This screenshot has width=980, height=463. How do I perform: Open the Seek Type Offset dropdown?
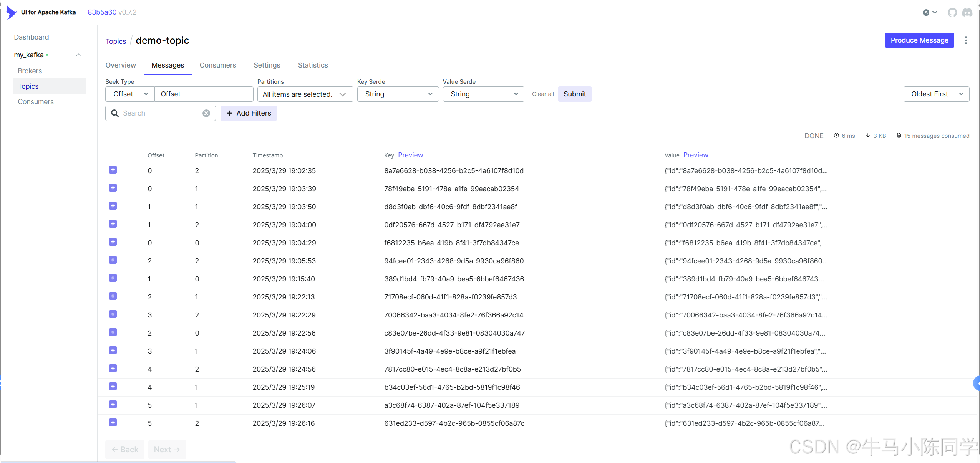point(130,94)
